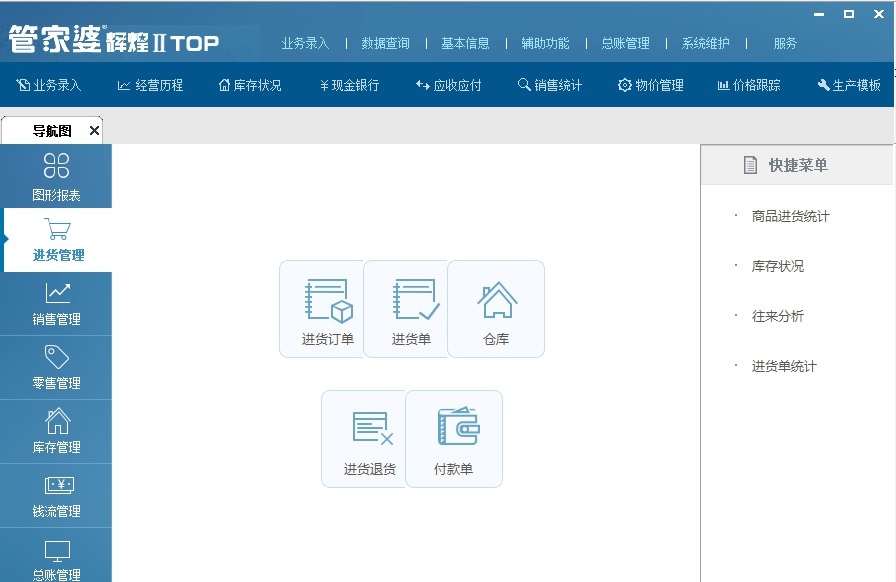The width and height of the screenshot is (896, 582).
Task: Open the 进货订单 (purchase order) icon
Action: pos(322,308)
